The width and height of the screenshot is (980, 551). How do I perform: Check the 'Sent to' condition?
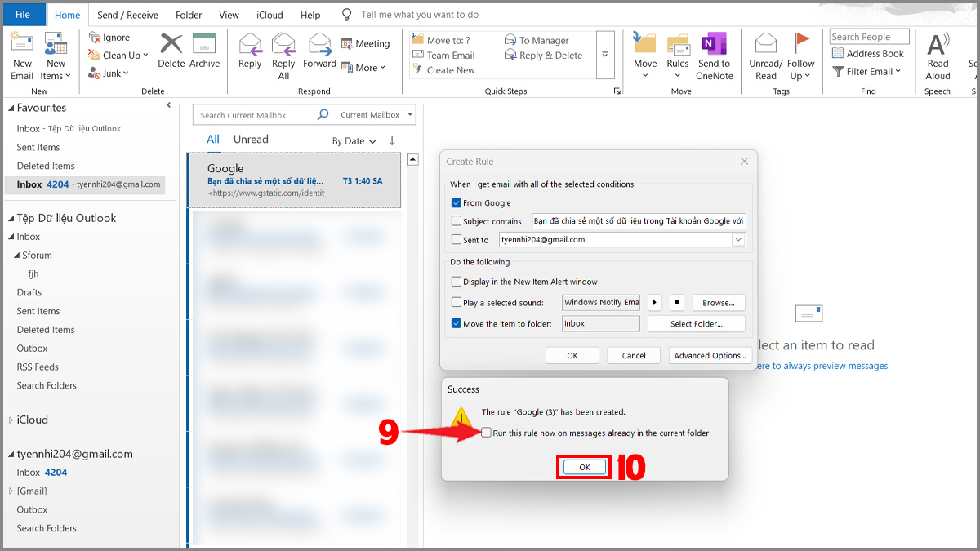(457, 240)
